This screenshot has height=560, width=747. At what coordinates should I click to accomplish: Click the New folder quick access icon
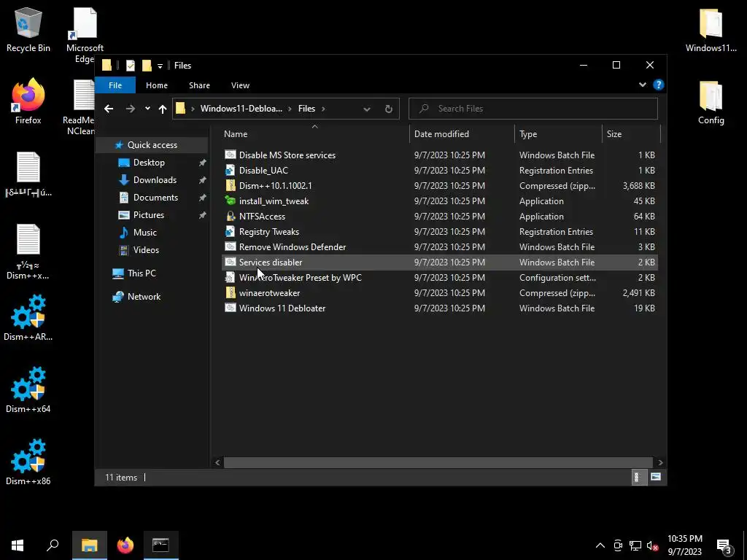point(147,65)
